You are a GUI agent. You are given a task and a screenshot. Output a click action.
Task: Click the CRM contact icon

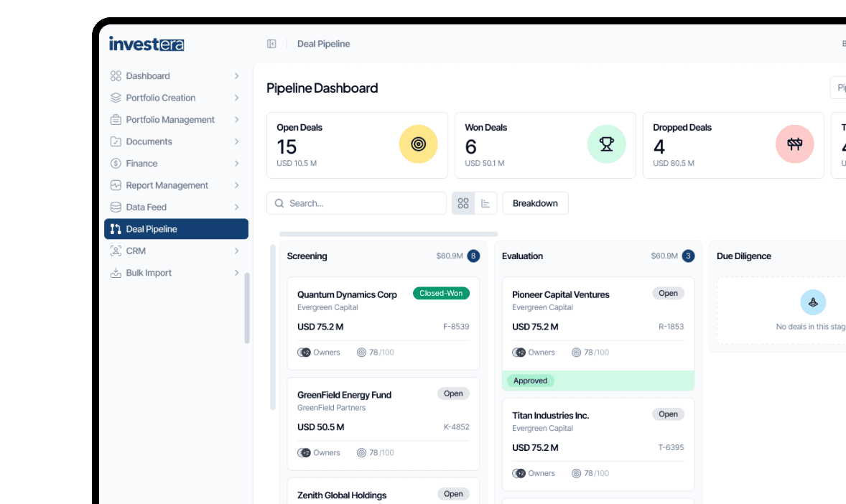tap(116, 251)
